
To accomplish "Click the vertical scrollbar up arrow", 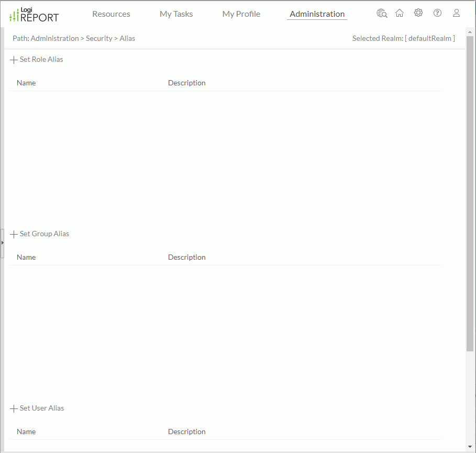I will click(x=470, y=31).
